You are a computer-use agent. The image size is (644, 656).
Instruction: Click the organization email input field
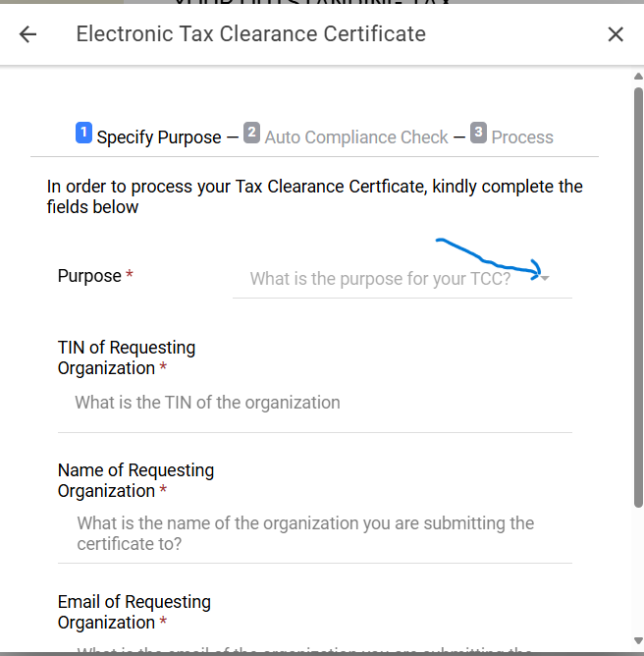(314, 648)
